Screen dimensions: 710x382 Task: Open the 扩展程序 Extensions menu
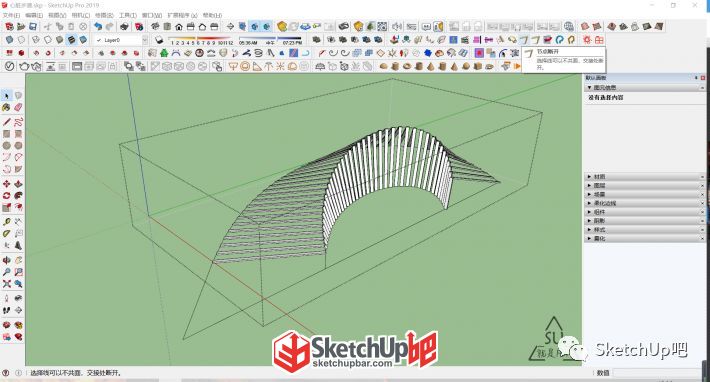tap(182, 15)
